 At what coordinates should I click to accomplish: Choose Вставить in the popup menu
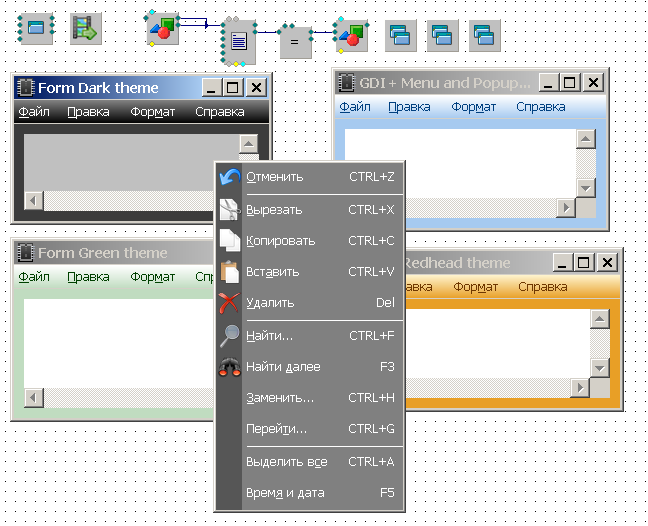[x=310, y=272]
